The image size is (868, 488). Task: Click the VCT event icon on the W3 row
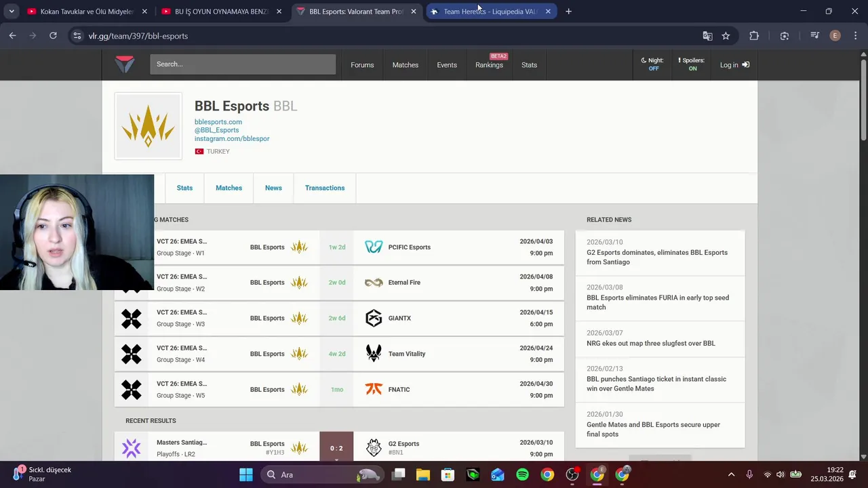point(132,318)
